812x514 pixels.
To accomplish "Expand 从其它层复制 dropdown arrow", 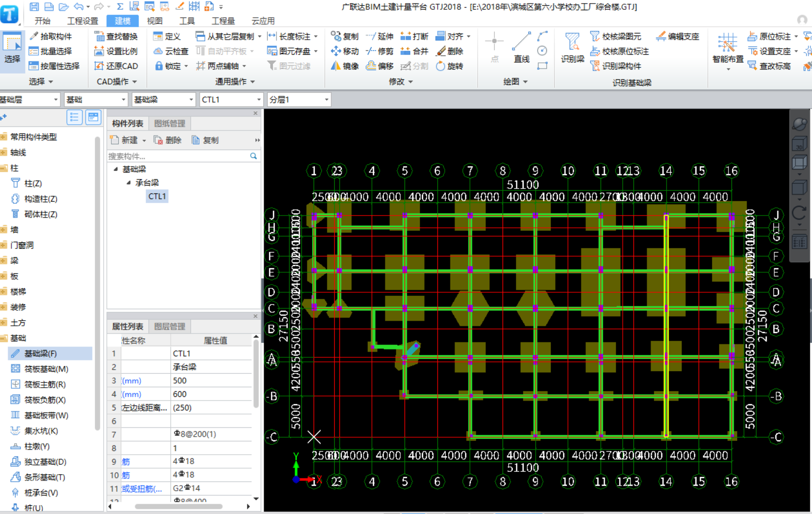I will [259, 37].
